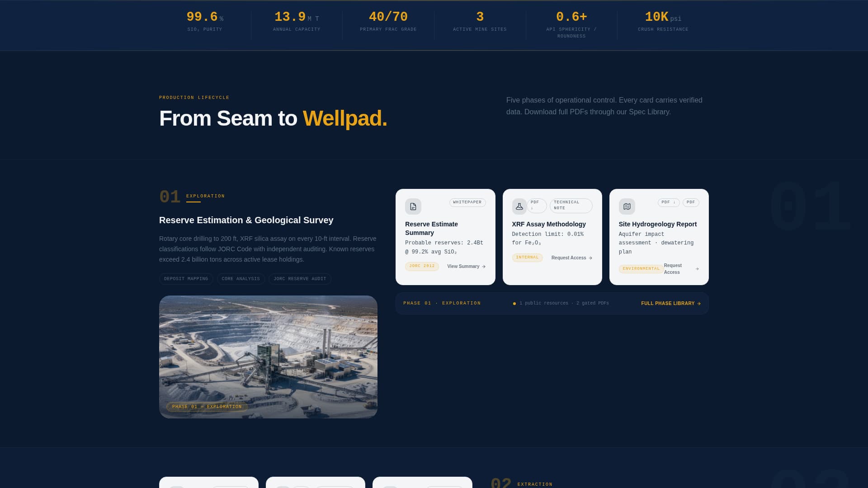This screenshot has width=868, height=488.
Task: Click the JORC 2012 label
Action: [422, 266]
